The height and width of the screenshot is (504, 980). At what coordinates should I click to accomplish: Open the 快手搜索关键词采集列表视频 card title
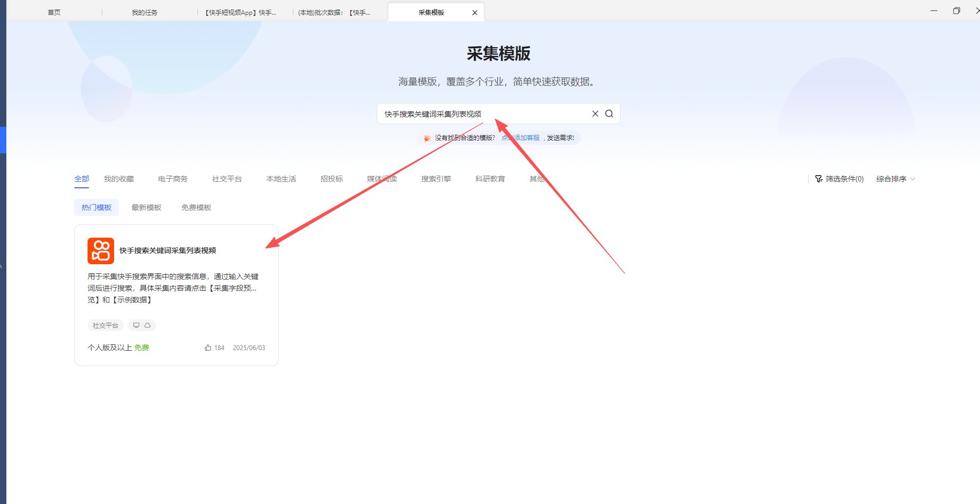tap(168, 250)
